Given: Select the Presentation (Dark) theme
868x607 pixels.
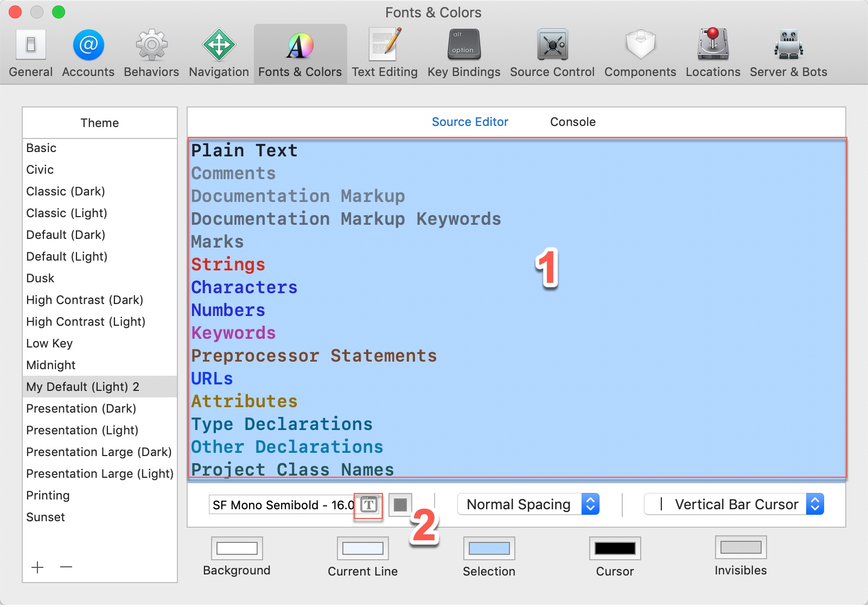Looking at the screenshot, I should [100, 408].
